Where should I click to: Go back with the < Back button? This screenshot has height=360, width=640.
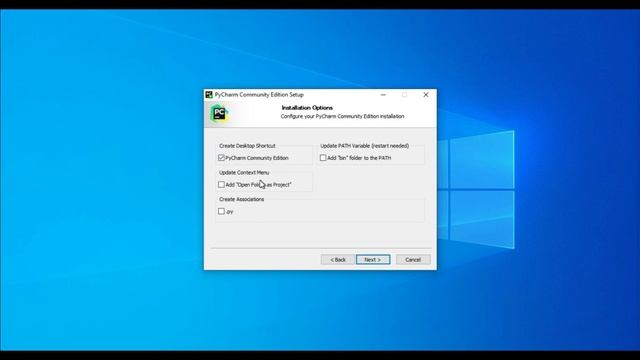[338, 260]
